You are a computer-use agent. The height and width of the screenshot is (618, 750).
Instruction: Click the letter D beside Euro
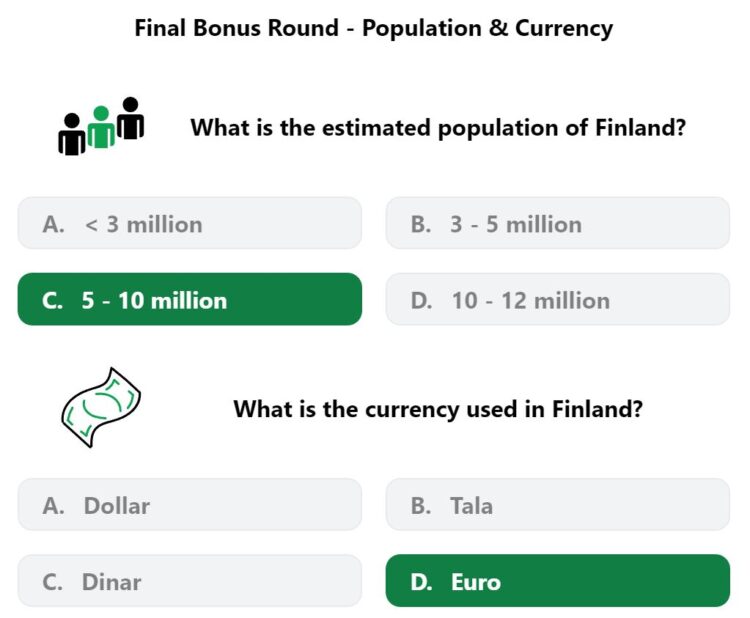click(x=421, y=582)
